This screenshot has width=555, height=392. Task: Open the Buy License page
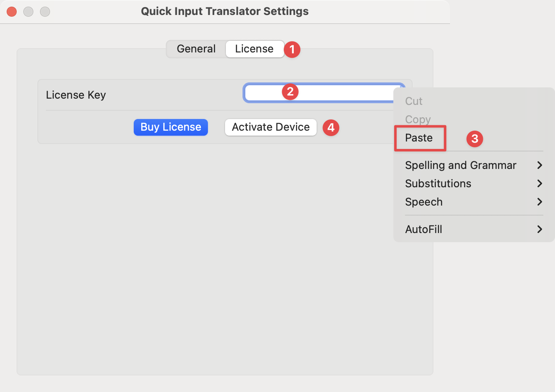click(171, 127)
